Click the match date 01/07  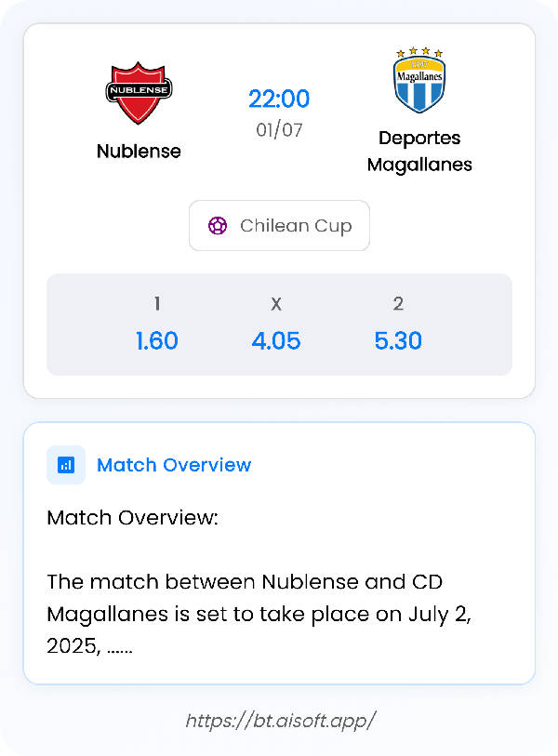(277, 129)
